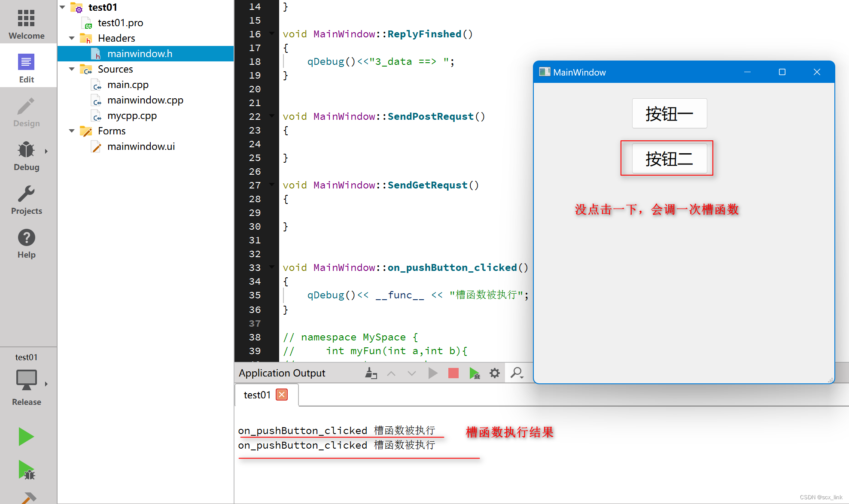Expand Debug mode submenu arrow
This screenshot has width=849, height=504.
tap(46, 151)
